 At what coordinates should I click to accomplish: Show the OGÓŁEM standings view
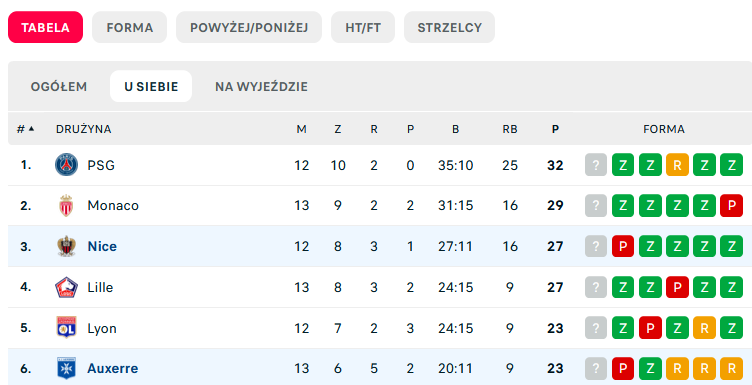click(59, 87)
